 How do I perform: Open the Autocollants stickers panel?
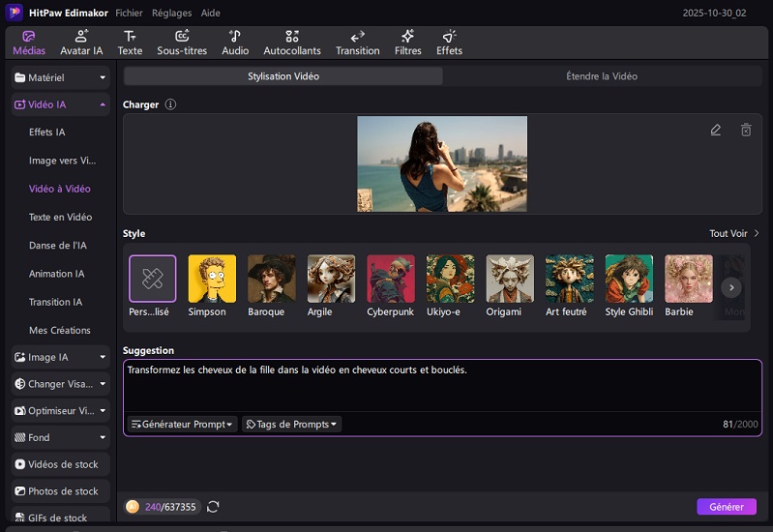click(291, 43)
